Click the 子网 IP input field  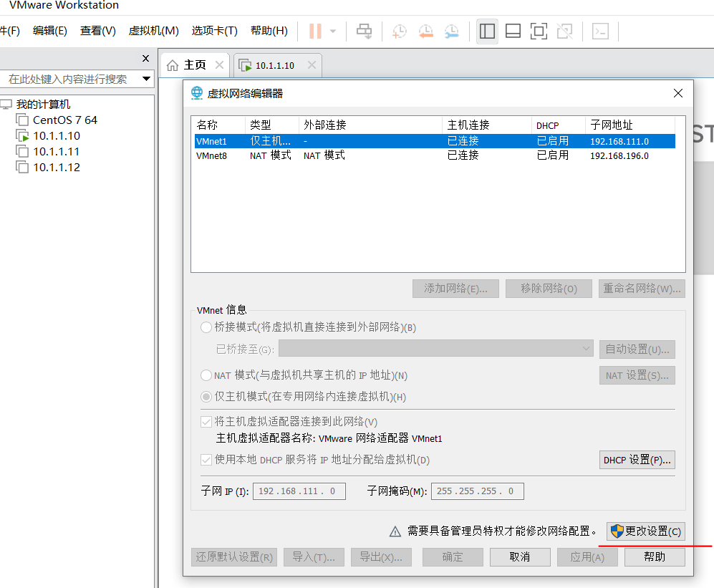click(299, 491)
